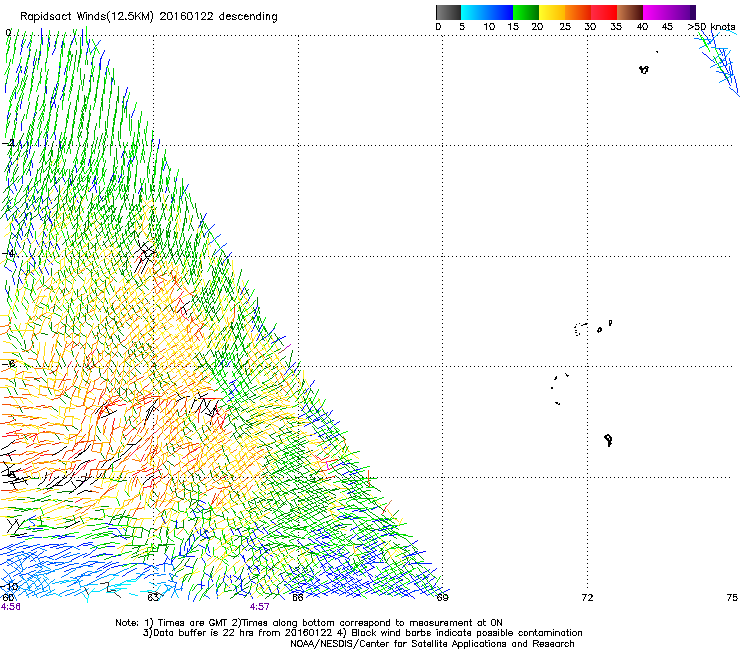Click the word 'descending' in the title
The width and height of the screenshot is (740, 650).
(248, 17)
